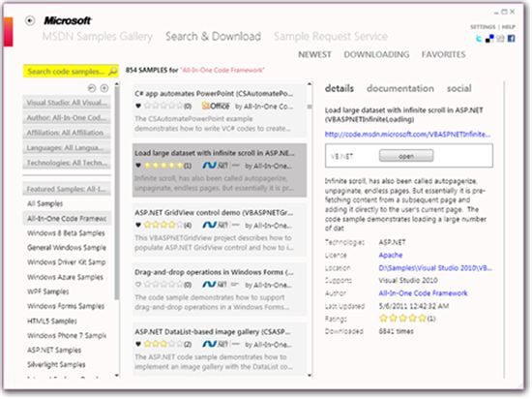The width and height of the screenshot is (532, 399).
Task: Toggle favorite heart on ASP.NET GridView sample
Action: 138,225
